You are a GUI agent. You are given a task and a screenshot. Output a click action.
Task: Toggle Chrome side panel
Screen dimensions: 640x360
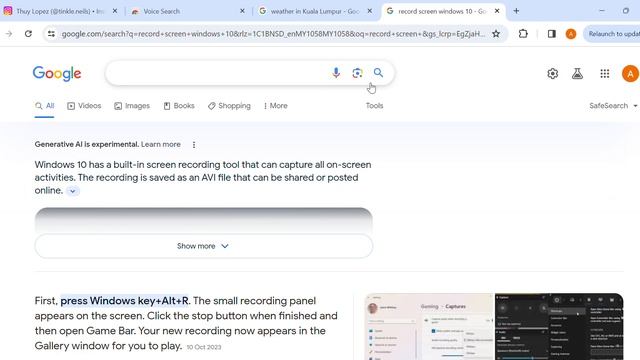[551, 34]
